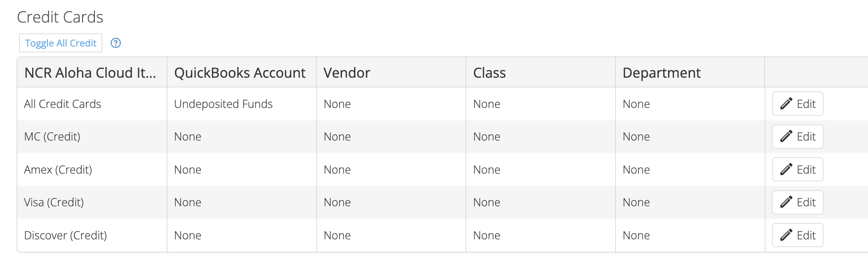Screen dimensions: 868x259
Task: Click pencil icon in Discover (Credit) row
Action: coord(786,235)
